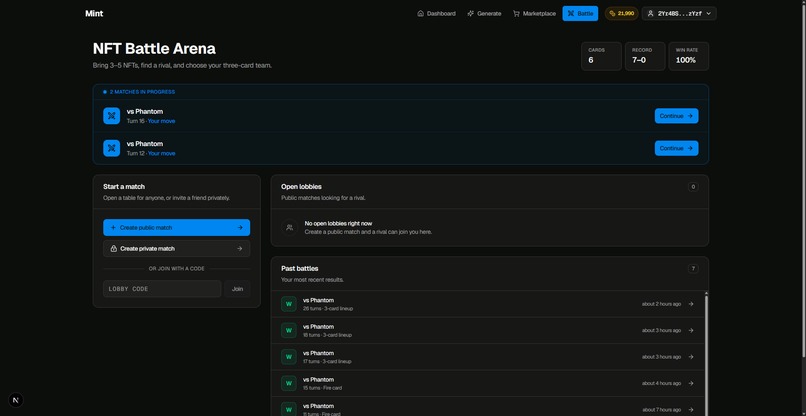
Task: Click arrow on about 4 hours ago battle
Action: (691, 383)
